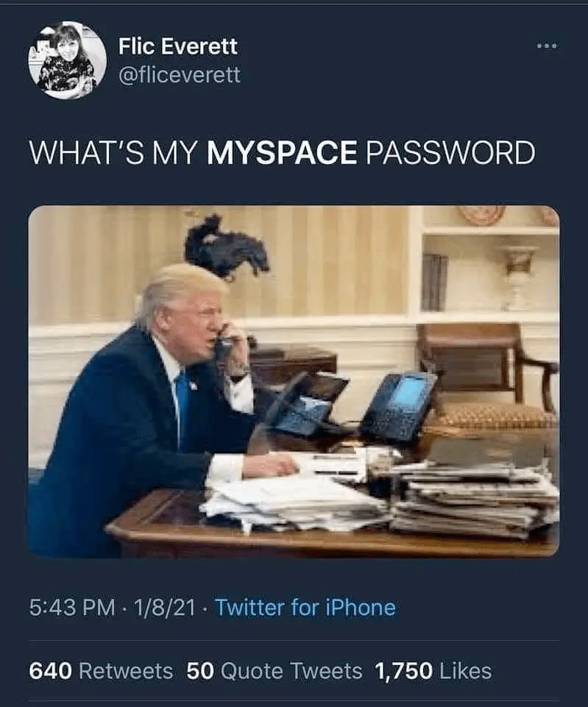Image resolution: width=588 pixels, height=707 pixels.
Task: Select the WHAT'S MY tweet text
Action: [113, 152]
